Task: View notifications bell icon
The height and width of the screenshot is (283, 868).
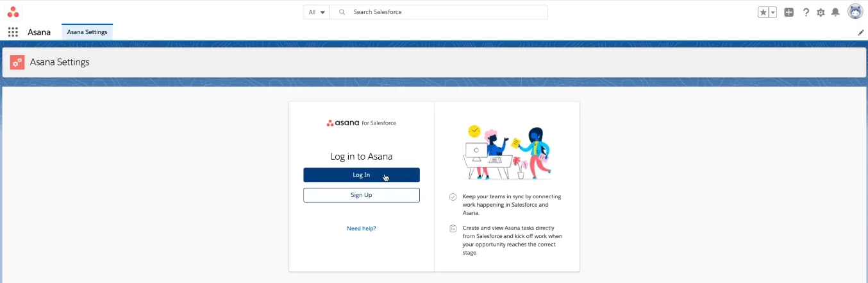Action: 835,12
